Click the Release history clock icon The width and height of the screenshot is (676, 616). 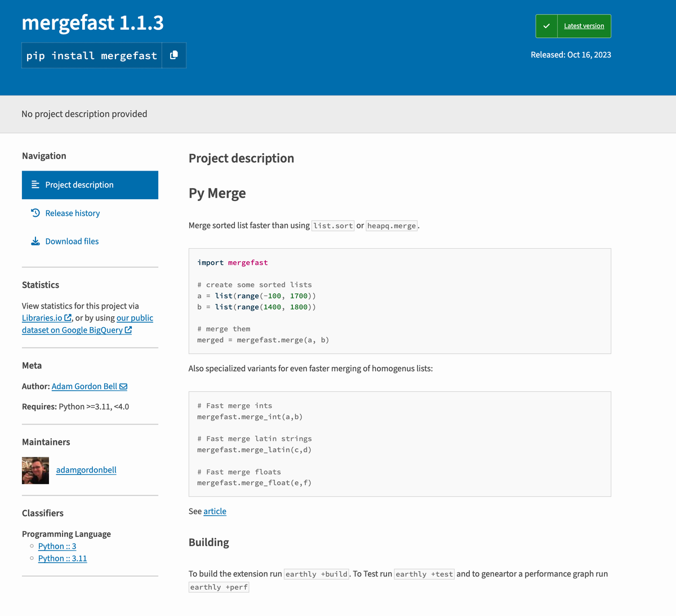(35, 213)
